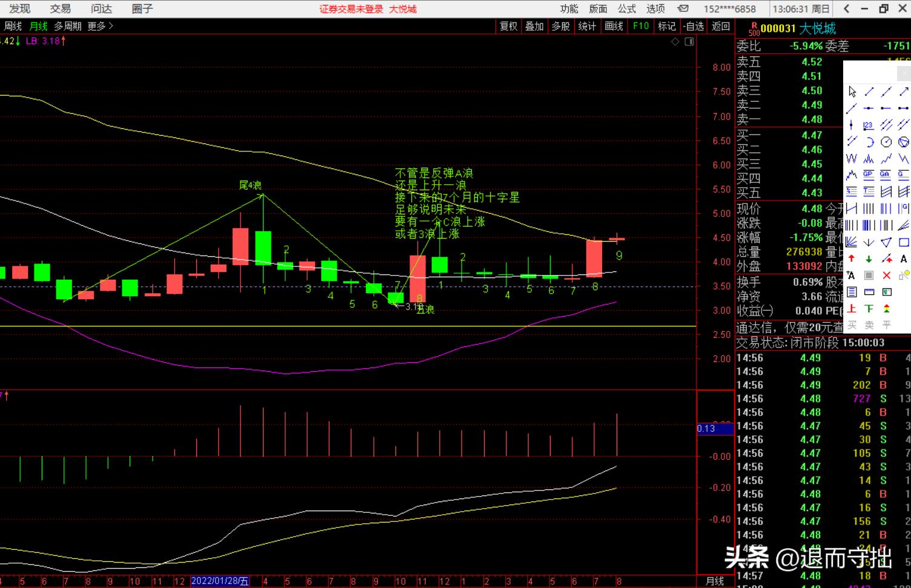Click the 换手 0.69% value
This screenshot has width=911, height=588.
point(808,282)
